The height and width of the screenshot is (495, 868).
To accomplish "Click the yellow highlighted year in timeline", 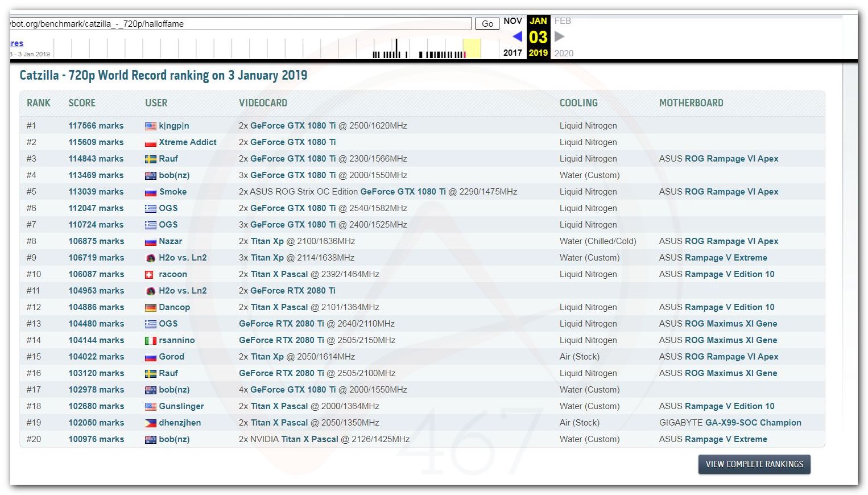I will coord(472,48).
